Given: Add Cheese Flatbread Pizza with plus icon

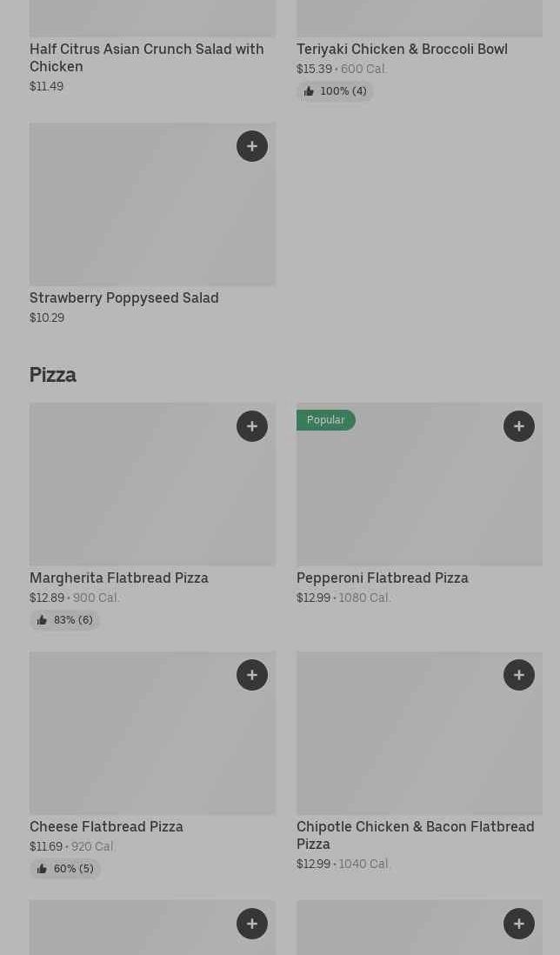Looking at the screenshot, I should tap(252, 675).
